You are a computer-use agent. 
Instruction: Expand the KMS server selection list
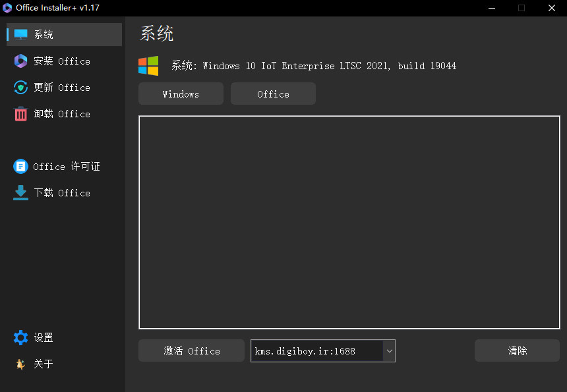click(x=388, y=350)
